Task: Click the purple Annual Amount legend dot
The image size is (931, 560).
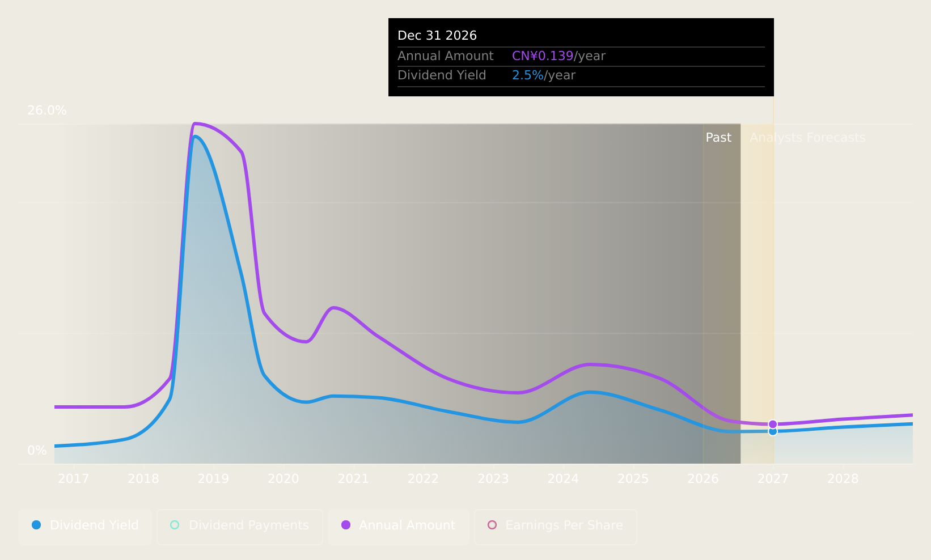Action: point(346,525)
